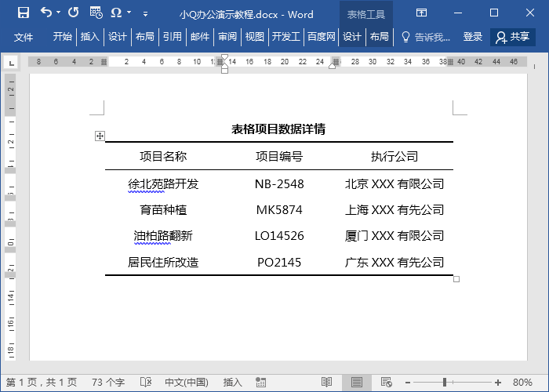Switch to the 视图 tab

[x=255, y=37]
